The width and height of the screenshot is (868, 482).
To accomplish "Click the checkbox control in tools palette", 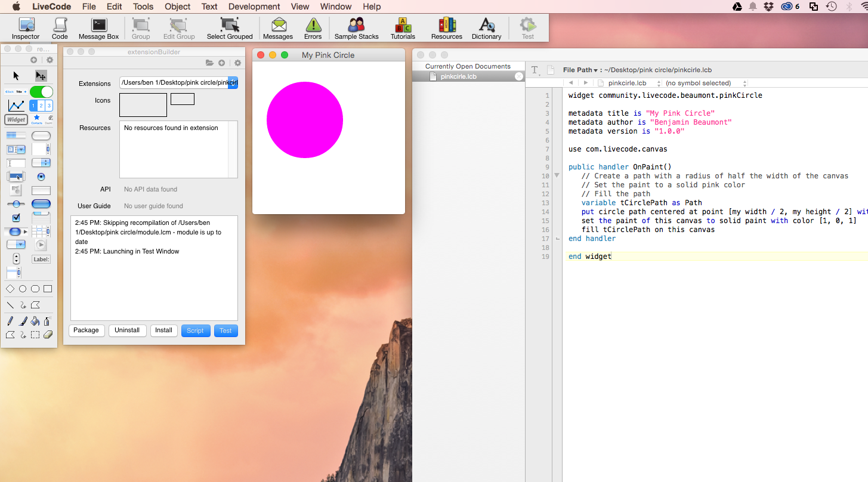I will pyautogui.click(x=16, y=218).
